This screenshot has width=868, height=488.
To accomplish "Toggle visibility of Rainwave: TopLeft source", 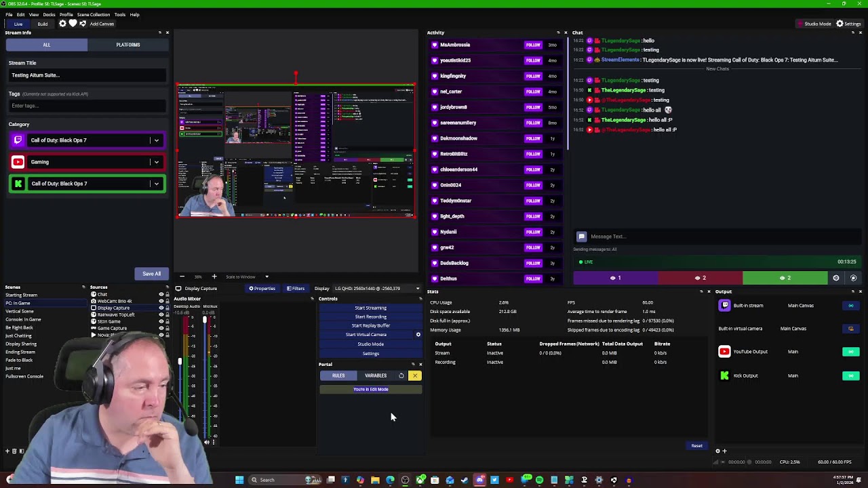I will pos(161,315).
